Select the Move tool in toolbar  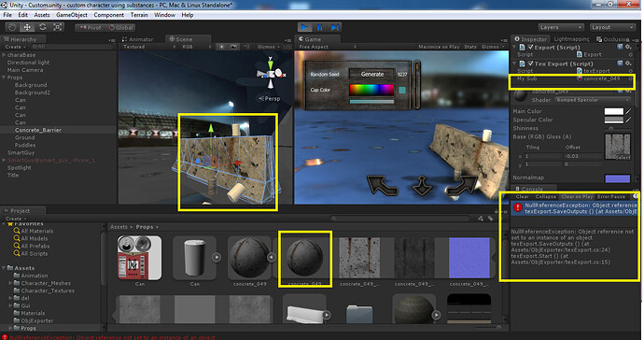click(x=27, y=27)
